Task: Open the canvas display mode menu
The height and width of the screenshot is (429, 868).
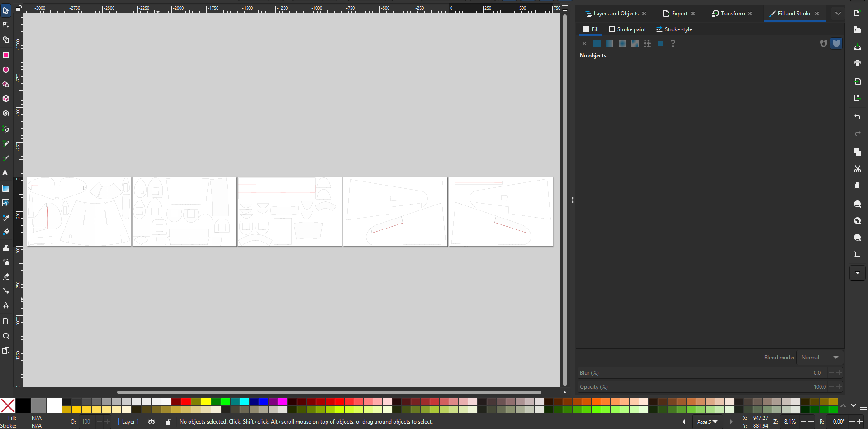Action: pos(565,8)
